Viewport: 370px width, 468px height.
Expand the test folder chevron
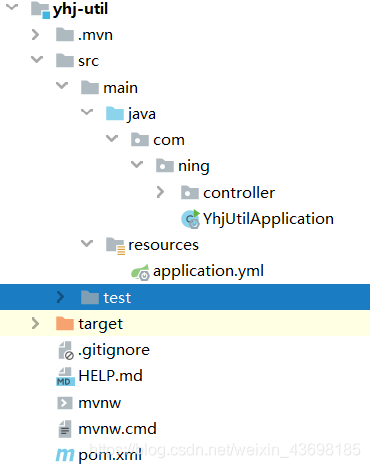60,297
